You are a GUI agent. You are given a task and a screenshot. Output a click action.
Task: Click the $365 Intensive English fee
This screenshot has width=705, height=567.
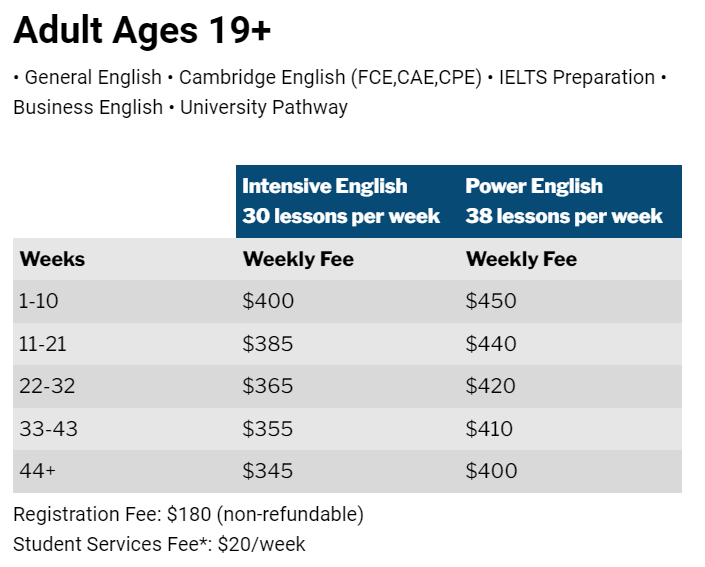pyautogui.click(x=268, y=386)
